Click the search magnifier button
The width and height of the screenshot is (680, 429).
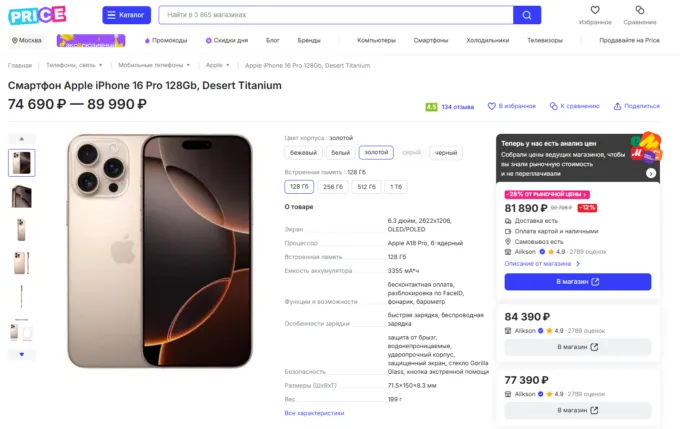527,16
